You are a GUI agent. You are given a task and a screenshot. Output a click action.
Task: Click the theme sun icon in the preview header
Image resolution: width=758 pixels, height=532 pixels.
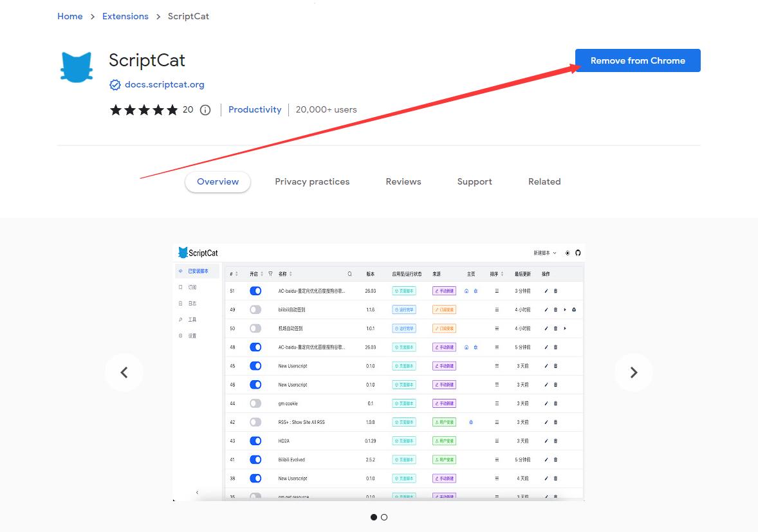click(x=568, y=253)
